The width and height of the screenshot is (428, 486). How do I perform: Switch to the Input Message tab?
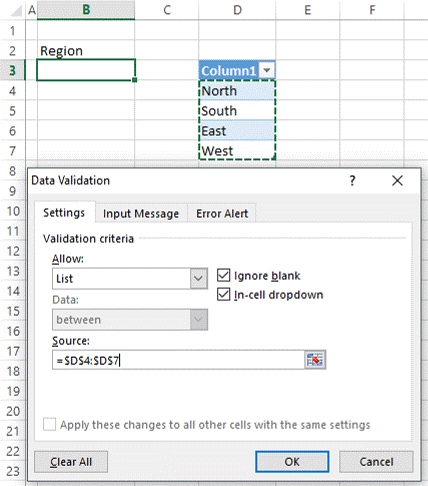[x=141, y=214]
